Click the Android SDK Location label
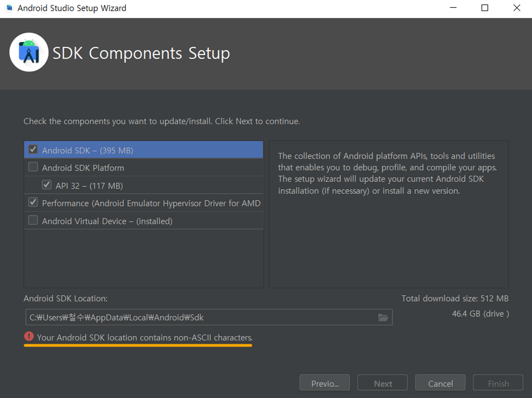This screenshot has width=532, height=398. click(x=66, y=298)
